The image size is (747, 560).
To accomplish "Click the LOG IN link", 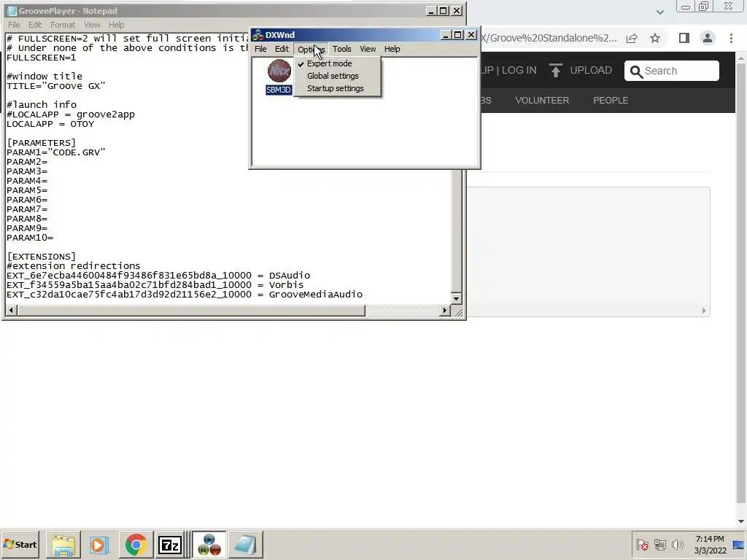I will click(x=519, y=71).
